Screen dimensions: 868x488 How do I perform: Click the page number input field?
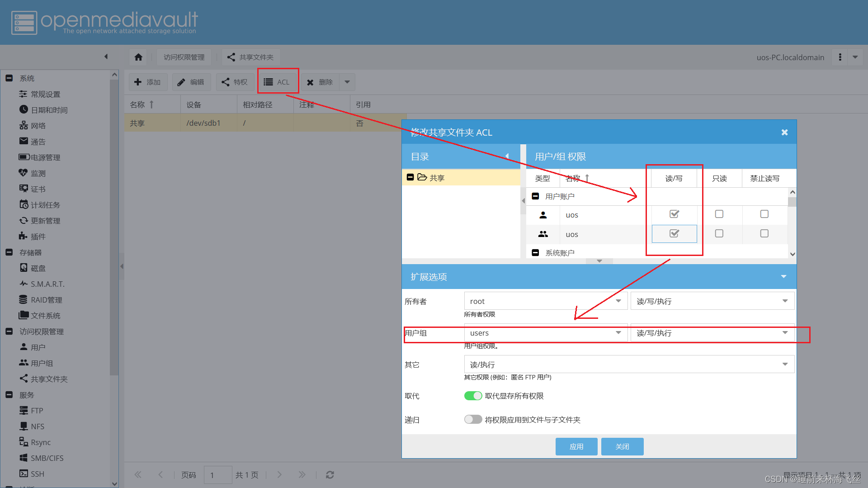pyautogui.click(x=218, y=475)
